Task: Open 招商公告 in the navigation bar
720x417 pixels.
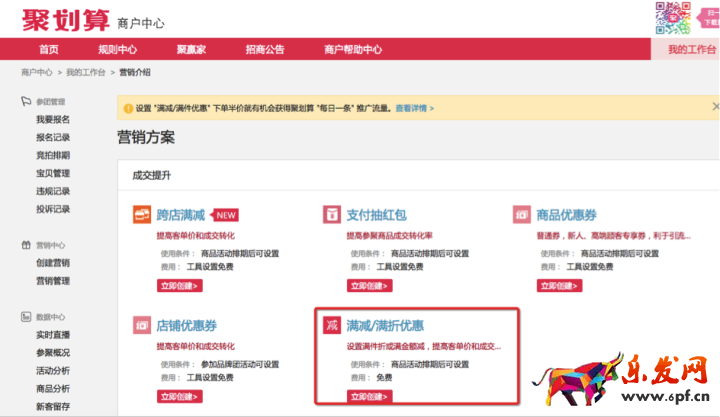Action: pos(265,49)
